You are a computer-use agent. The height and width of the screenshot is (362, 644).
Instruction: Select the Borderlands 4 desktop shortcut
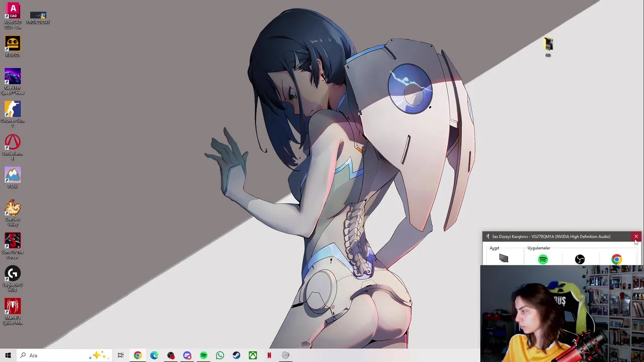tap(13, 148)
